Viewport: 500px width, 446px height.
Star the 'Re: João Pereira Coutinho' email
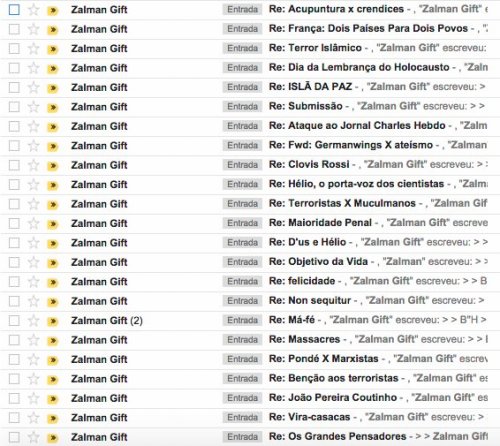point(33,398)
